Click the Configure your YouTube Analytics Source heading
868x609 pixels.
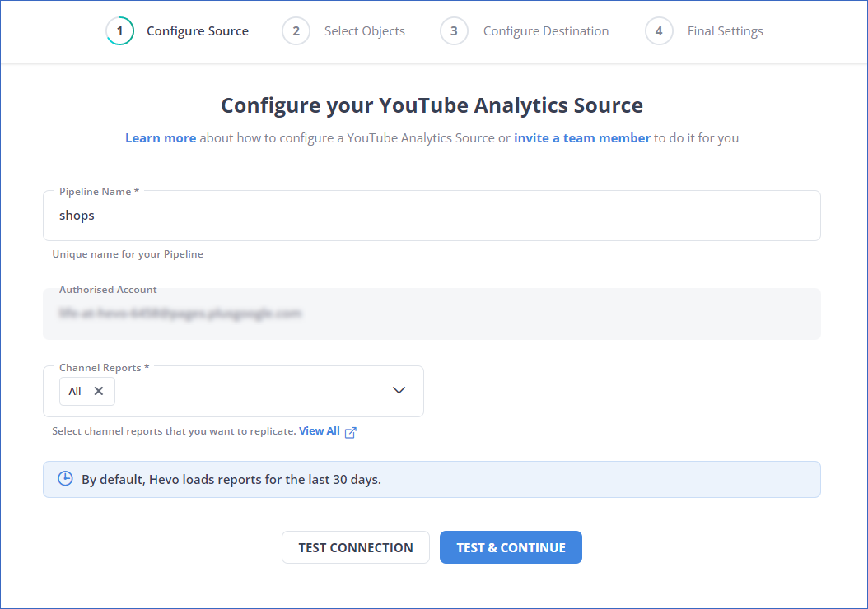pos(432,105)
